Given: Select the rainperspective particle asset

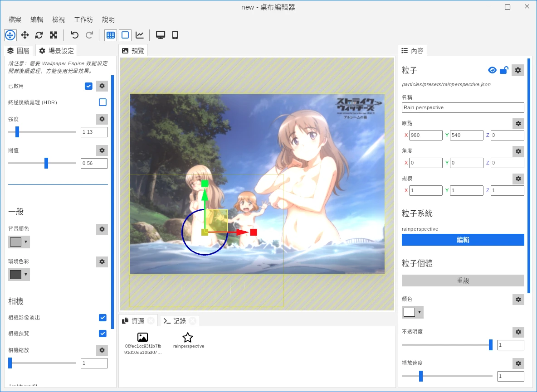Looking at the screenshot, I should [x=188, y=340].
